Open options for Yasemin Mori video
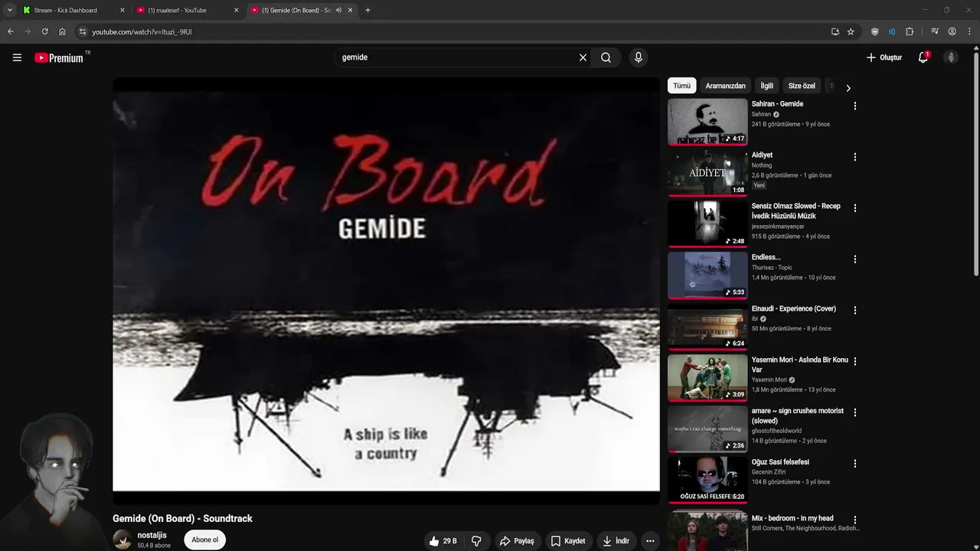 (x=855, y=361)
